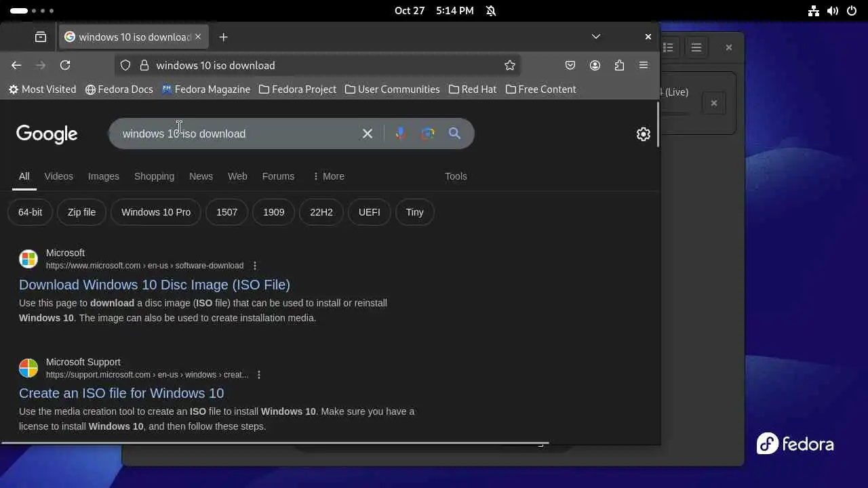
Task: Open Firefox View icon in tab strip
Action: point(41,37)
